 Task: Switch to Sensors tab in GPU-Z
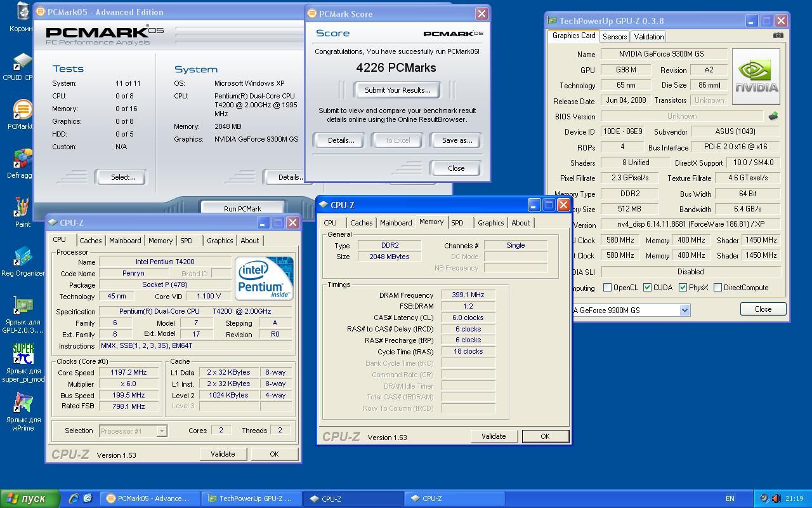[614, 37]
